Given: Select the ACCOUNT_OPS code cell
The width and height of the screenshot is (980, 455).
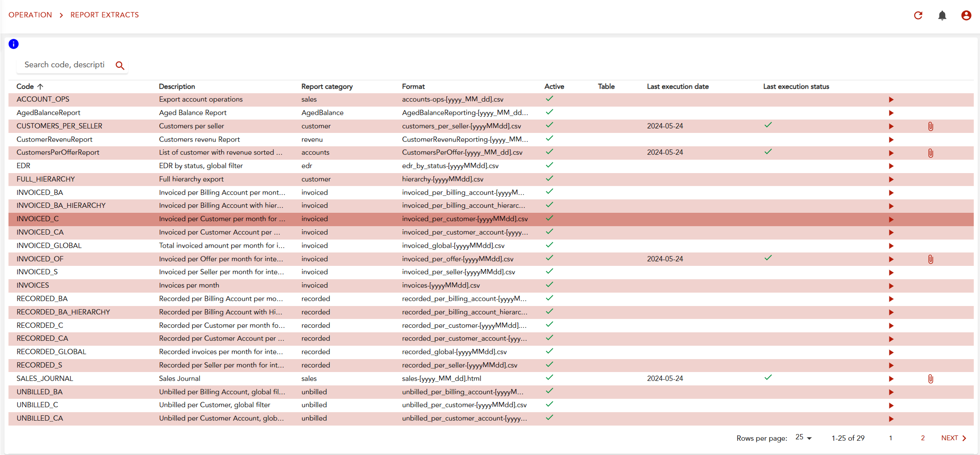Looking at the screenshot, I should coord(43,99).
